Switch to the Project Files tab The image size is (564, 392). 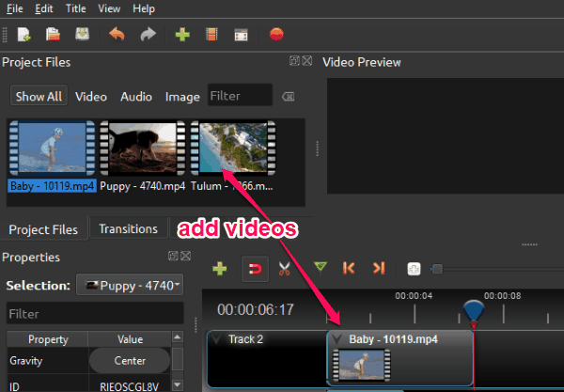pyautogui.click(x=43, y=229)
